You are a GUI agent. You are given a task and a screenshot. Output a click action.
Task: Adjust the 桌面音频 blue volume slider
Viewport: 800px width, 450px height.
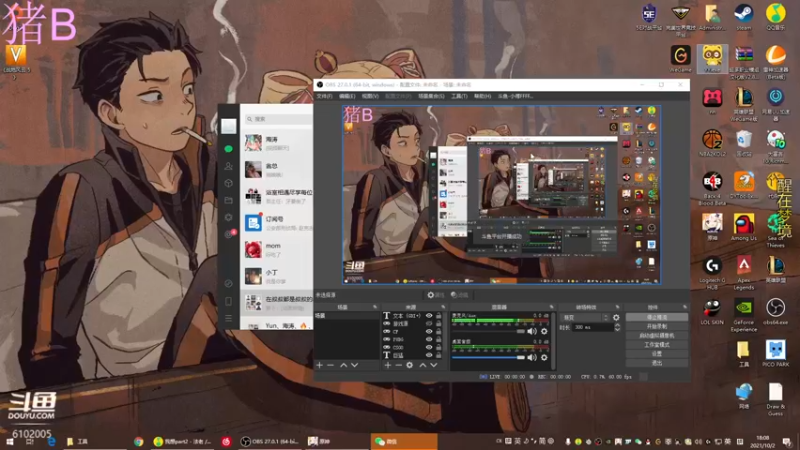(x=488, y=357)
